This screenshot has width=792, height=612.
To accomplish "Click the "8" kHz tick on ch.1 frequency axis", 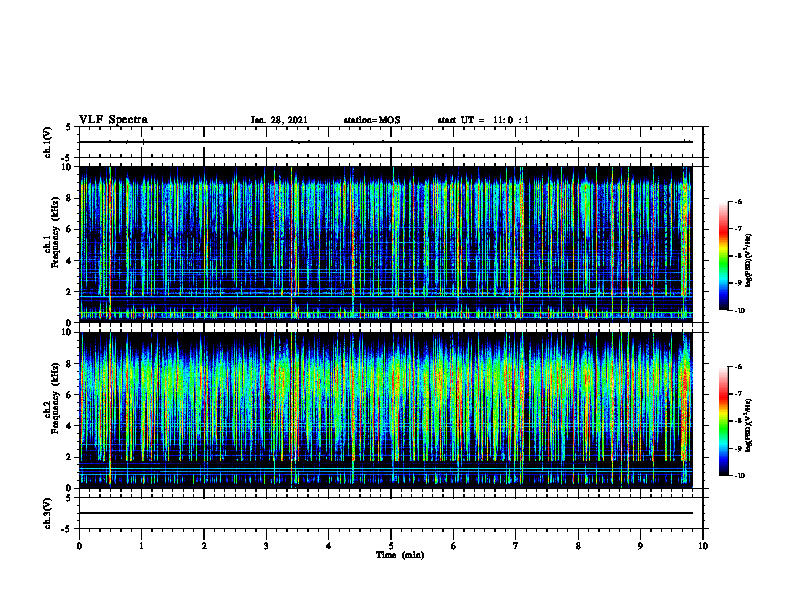I will [x=69, y=198].
